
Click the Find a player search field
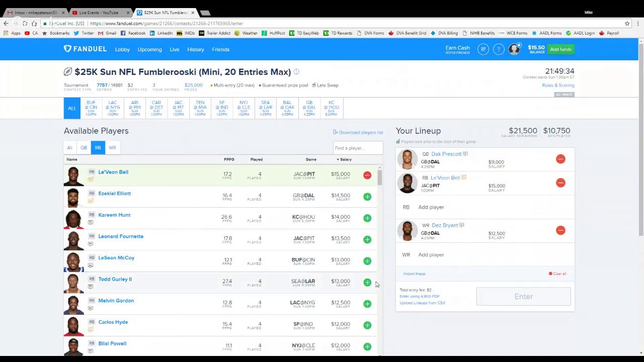point(358,148)
